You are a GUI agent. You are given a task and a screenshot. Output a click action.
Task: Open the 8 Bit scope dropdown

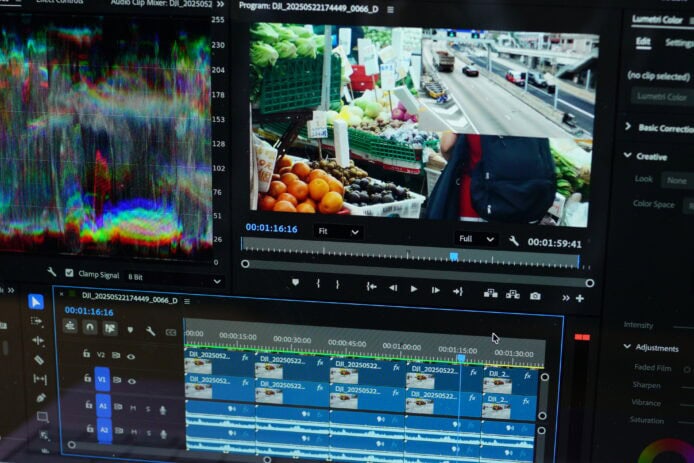[x=175, y=279]
